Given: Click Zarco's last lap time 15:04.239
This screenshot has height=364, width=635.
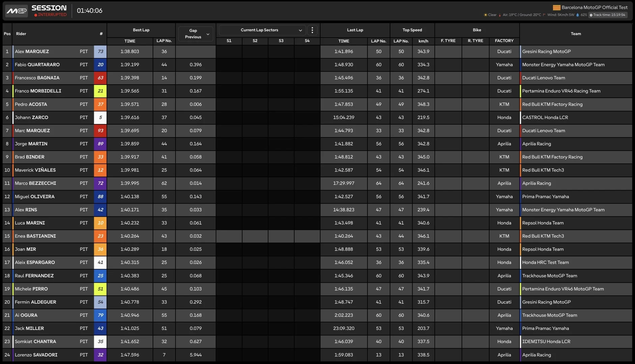Looking at the screenshot, I should 343,117.
